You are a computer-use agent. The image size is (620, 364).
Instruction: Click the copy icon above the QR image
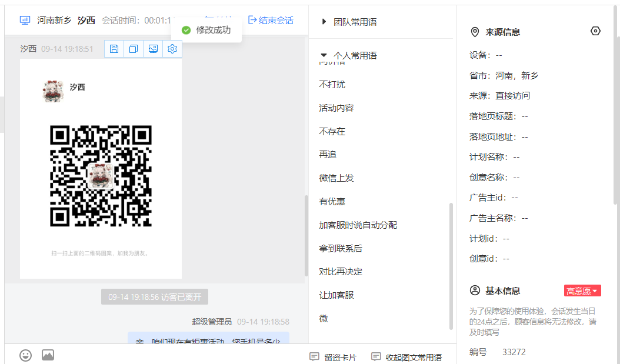134,49
